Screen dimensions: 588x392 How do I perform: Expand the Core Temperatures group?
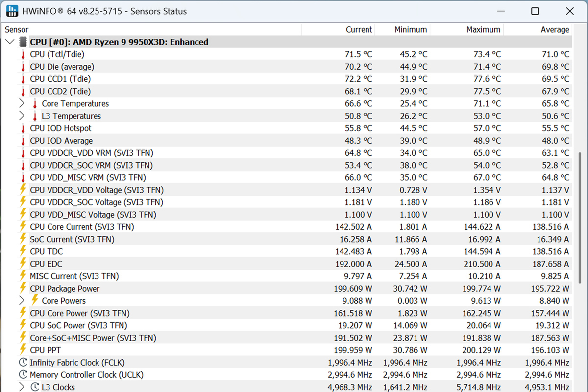click(21, 103)
